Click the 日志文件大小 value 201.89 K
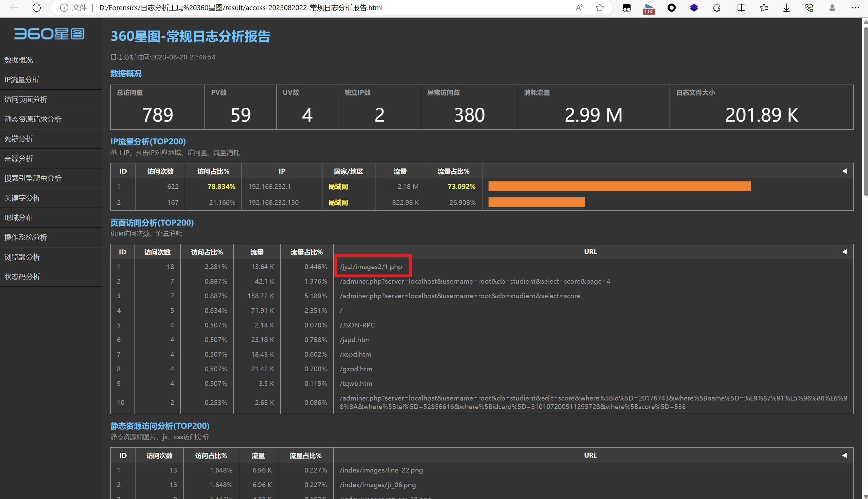This screenshot has height=499, width=868. click(761, 115)
